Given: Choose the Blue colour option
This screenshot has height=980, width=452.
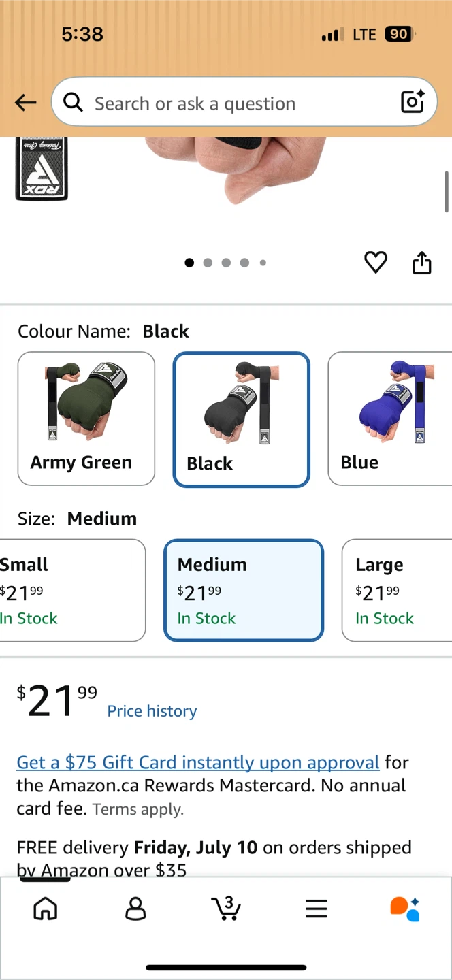Looking at the screenshot, I should [390, 419].
